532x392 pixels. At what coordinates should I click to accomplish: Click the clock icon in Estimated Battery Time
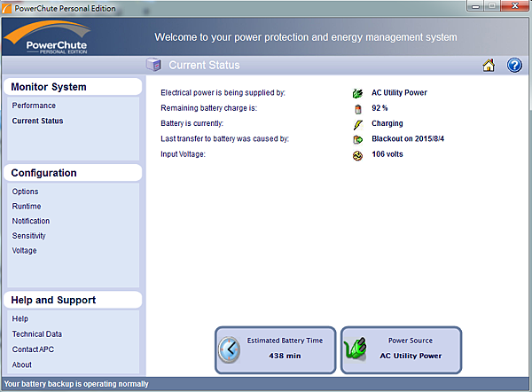click(230, 350)
